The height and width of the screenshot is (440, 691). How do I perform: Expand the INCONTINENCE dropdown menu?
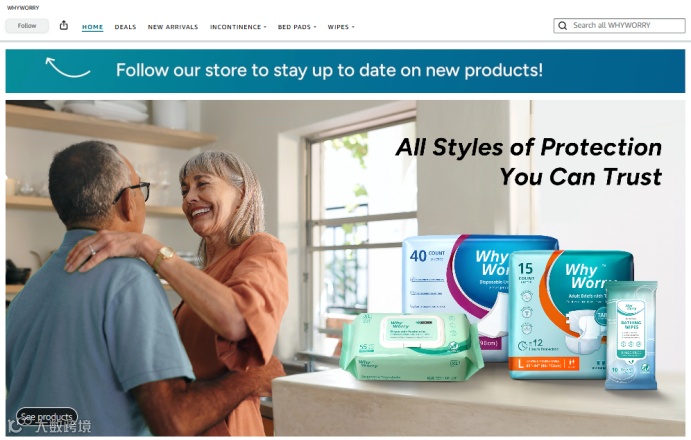238,27
